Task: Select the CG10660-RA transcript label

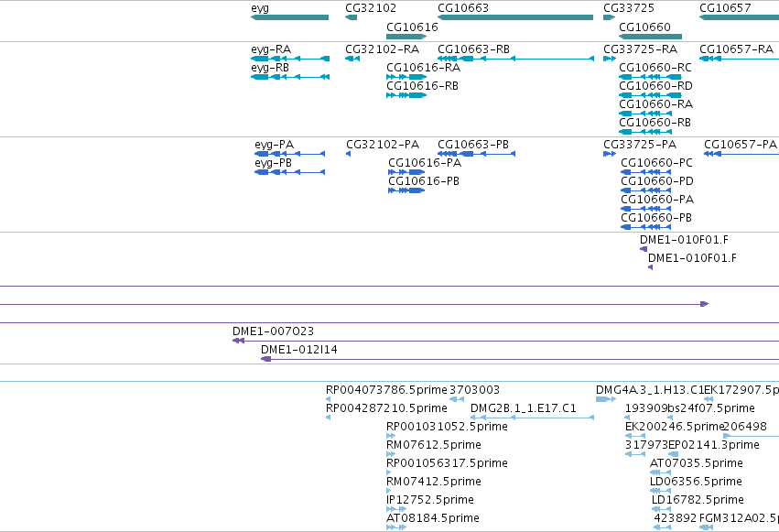Action: (655, 104)
